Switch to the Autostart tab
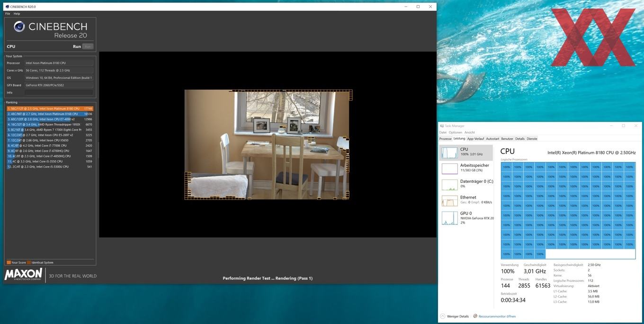644x324 pixels. [x=492, y=139]
